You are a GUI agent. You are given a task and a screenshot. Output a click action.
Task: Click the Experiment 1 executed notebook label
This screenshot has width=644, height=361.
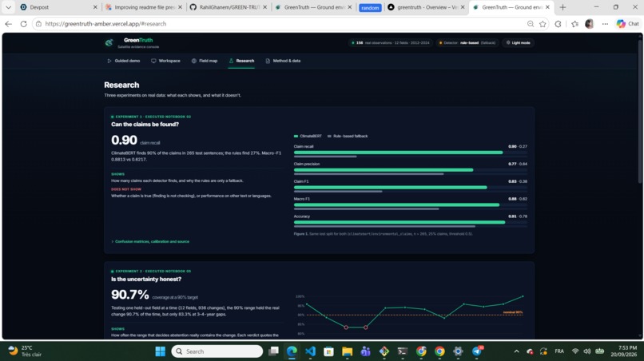point(151,117)
